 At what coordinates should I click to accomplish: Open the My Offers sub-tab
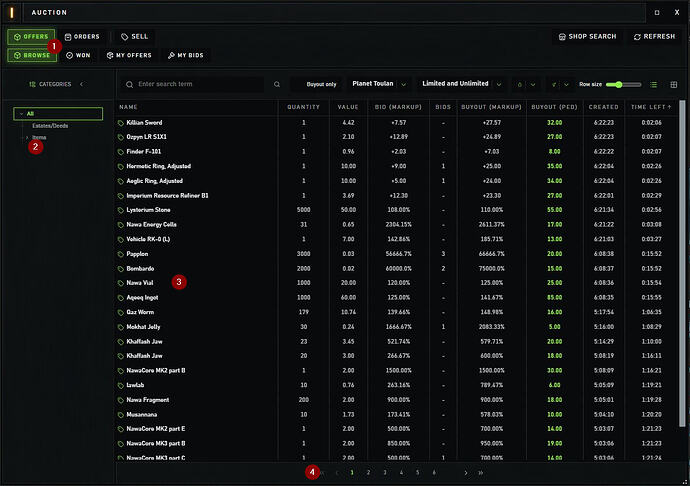click(x=129, y=55)
